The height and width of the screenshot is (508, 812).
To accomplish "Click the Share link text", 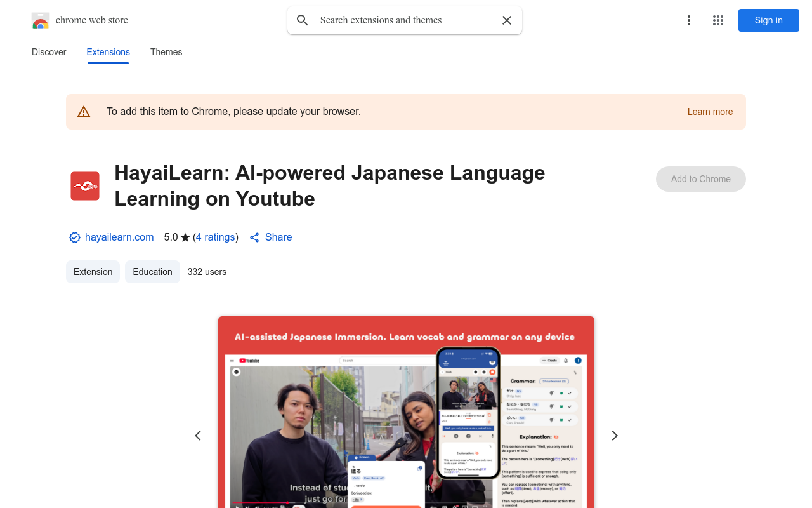I will [x=278, y=237].
